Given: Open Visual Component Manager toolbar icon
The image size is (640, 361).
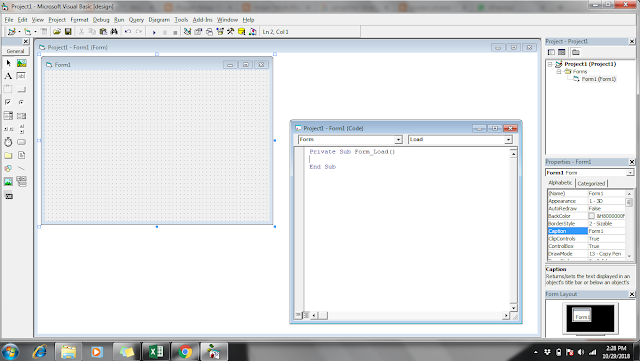Looking at the screenshot, I should pyautogui.click(x=253, y=31).
